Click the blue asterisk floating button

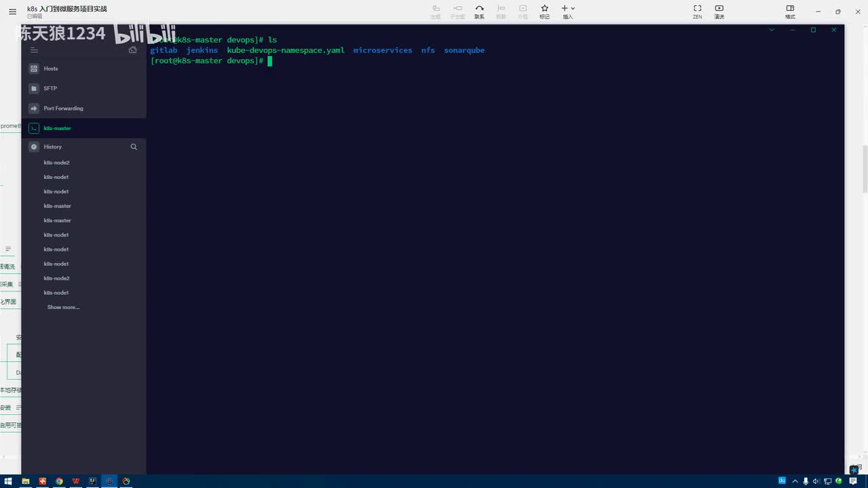[x=854, y=470]
